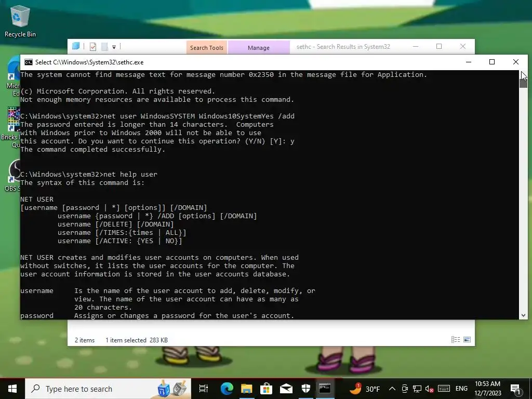Minimize the sethc.exe command prompt window
Screen dimensions: 532x399
coord(469,62)
